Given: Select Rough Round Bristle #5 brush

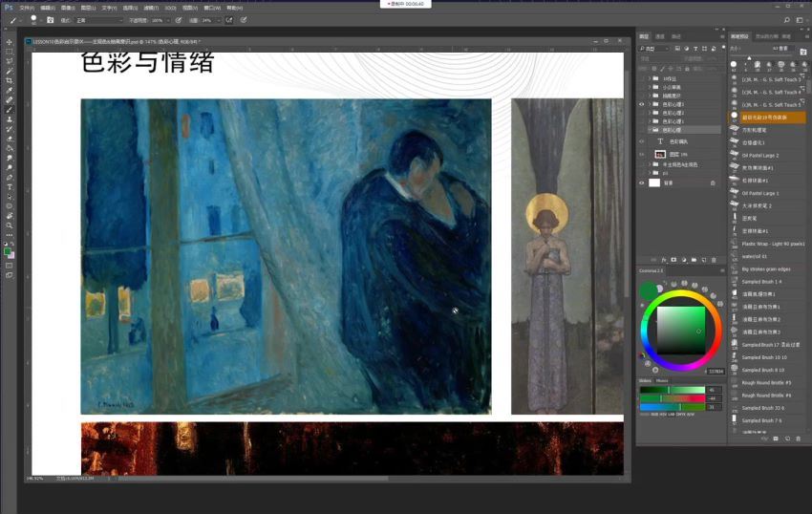Looking at the screenshot, I should (766, 382).
